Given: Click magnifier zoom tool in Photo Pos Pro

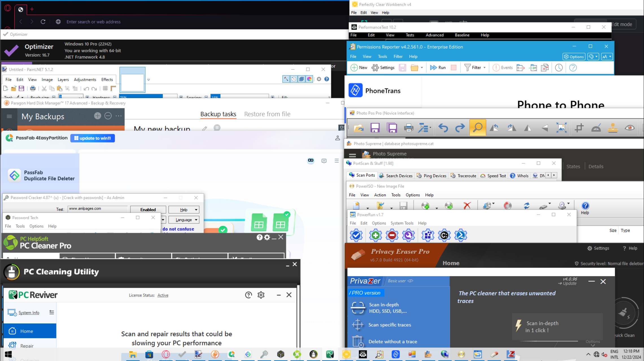Looking at the screenshot, I should coord(477,128).
